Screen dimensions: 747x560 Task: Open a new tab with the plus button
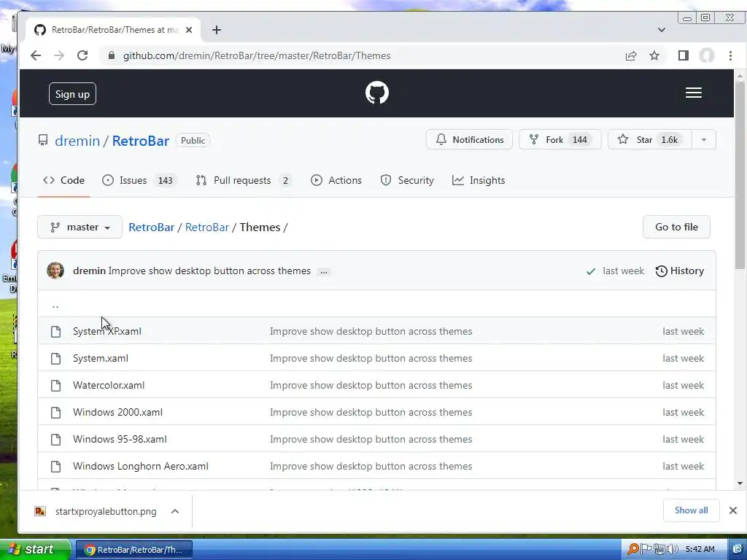(216, 30)
